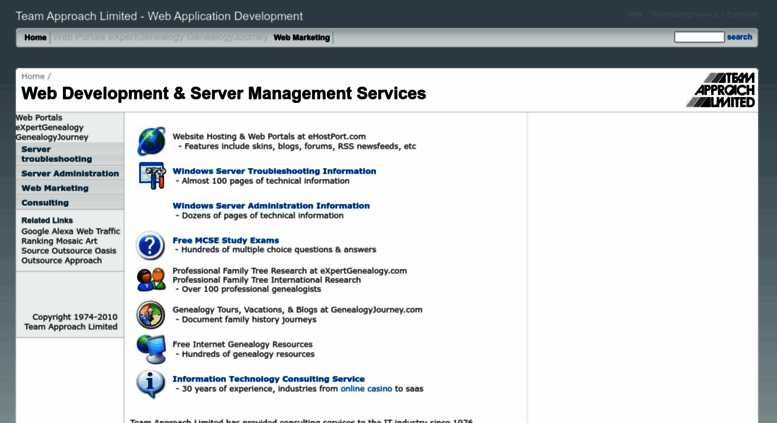777x423 pixels.
Task: Click the Team Approach Limited logo
Action: point(721,90)
